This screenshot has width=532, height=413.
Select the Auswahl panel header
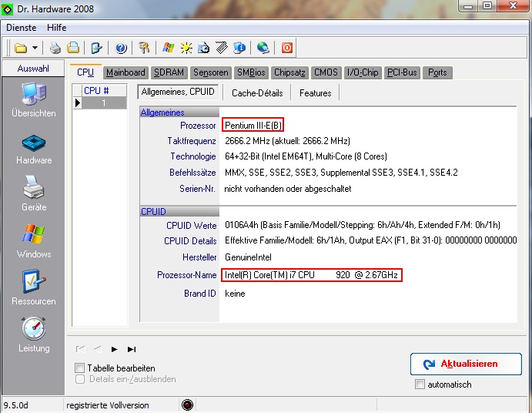coord(33,69)
